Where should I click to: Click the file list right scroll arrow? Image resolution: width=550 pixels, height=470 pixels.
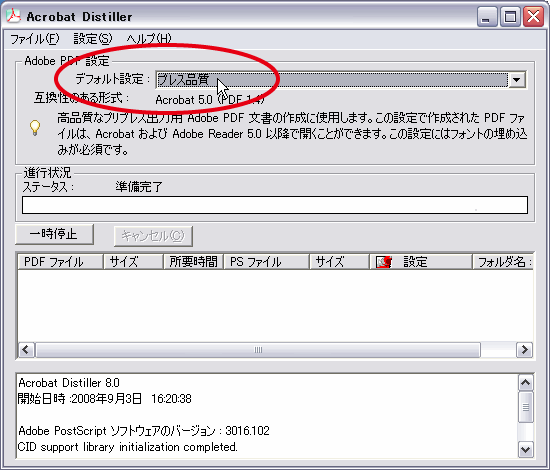pos(524,350)
